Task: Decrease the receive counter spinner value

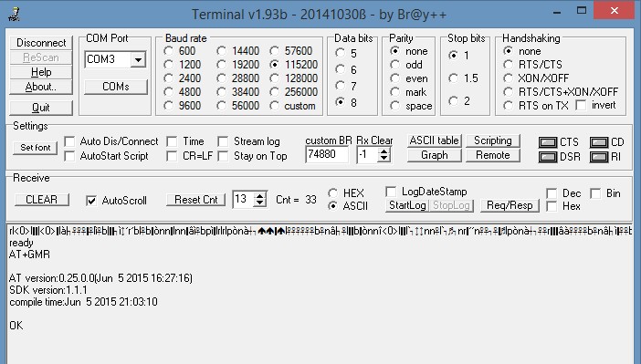Action: coord(260,203)
